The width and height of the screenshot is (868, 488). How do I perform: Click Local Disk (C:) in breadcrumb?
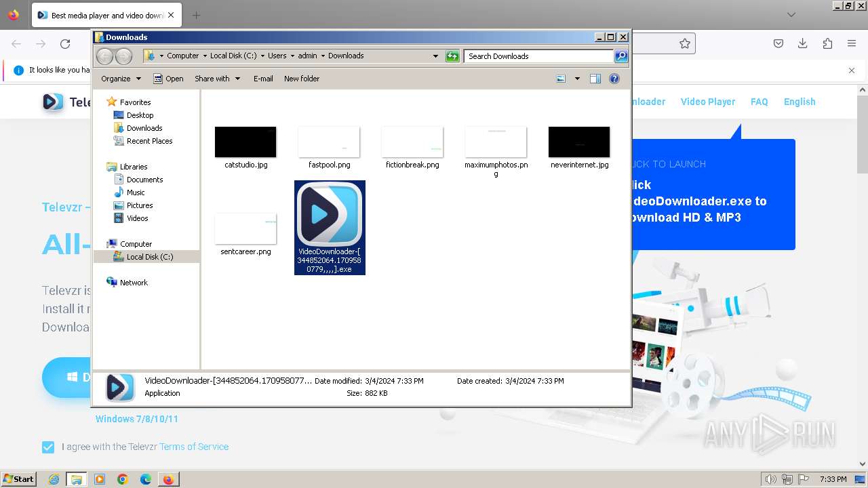click(x=233, y=56)
